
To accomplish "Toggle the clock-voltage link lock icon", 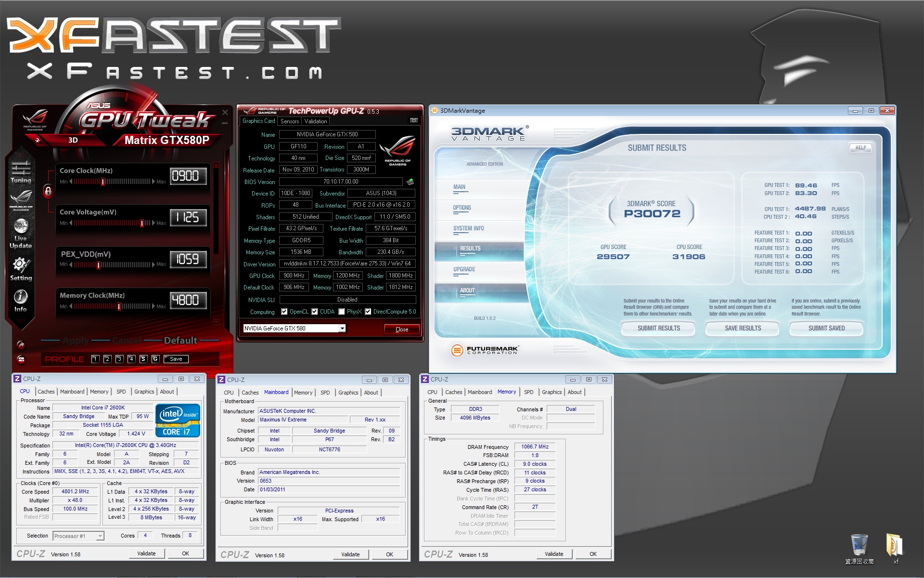I will (48, 191).
